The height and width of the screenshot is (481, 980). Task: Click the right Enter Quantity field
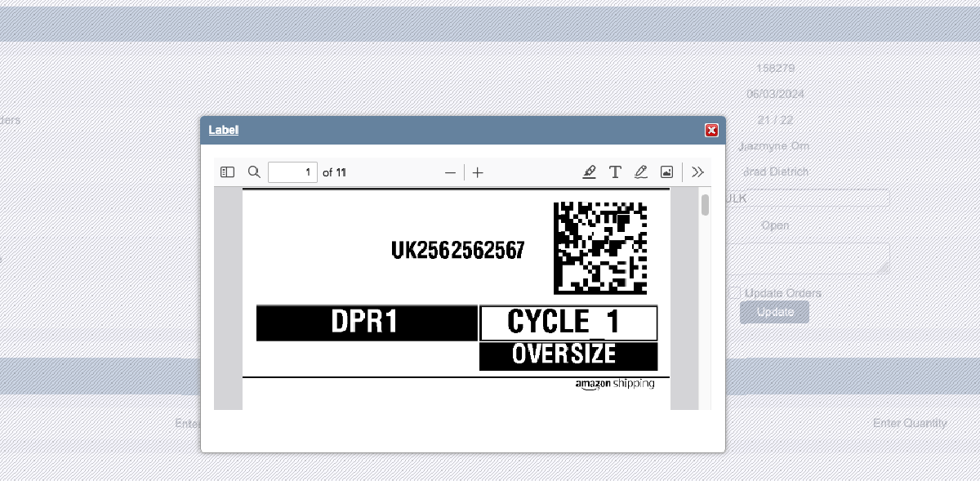910,423
